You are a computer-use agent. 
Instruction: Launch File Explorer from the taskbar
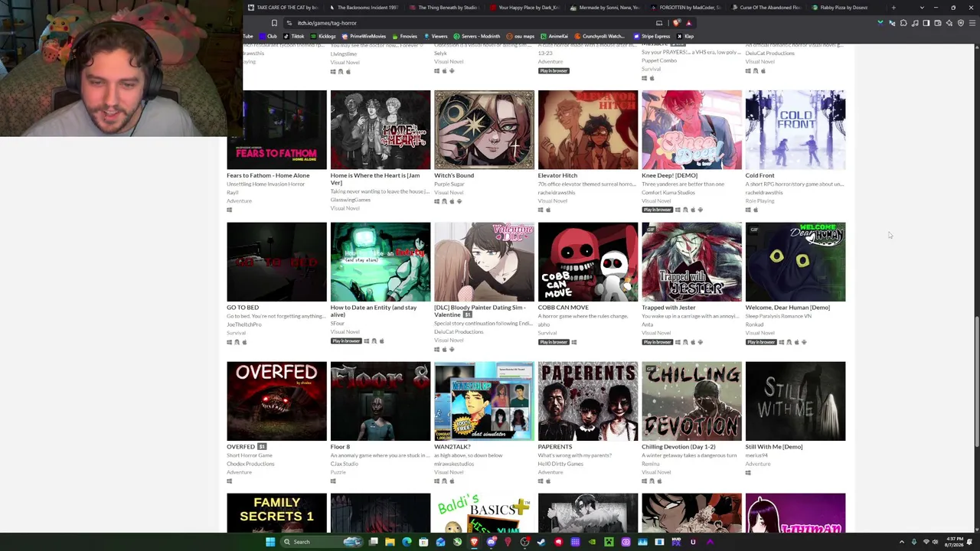click(x=390, y=542)
